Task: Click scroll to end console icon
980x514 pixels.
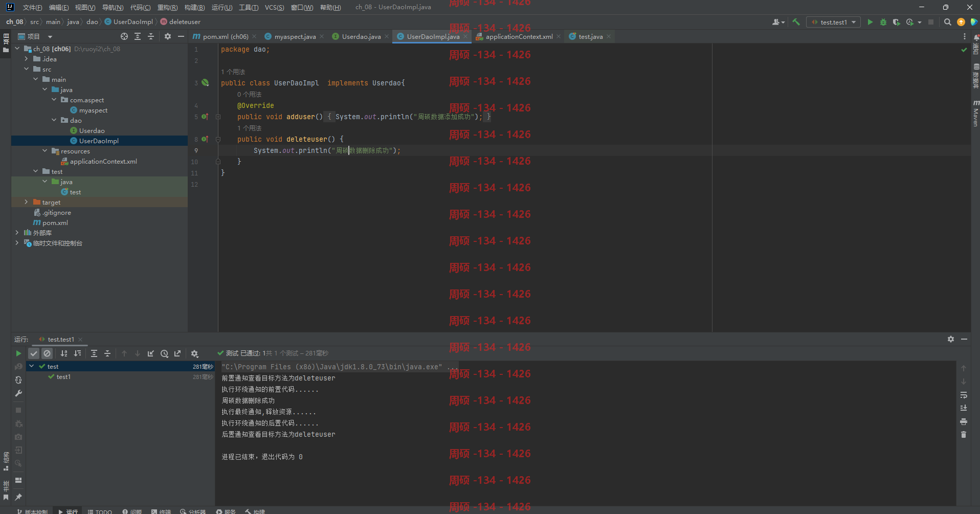Action: click(x=964, y=408)
